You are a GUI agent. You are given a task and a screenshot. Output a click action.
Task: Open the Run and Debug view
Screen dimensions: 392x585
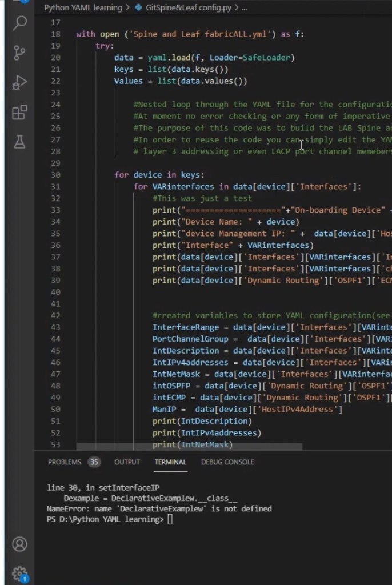point(20,83)
